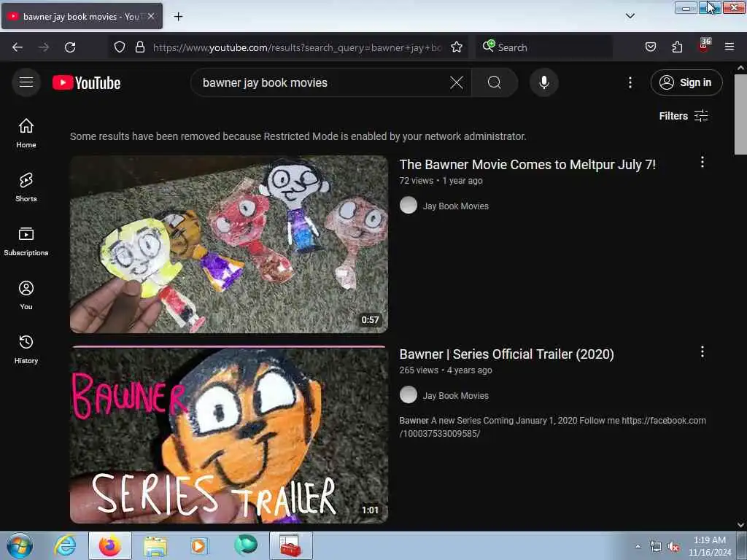Open the Windows Start menu
The width and height of the screenshot is (747, 560).
(x=20, y=545)
